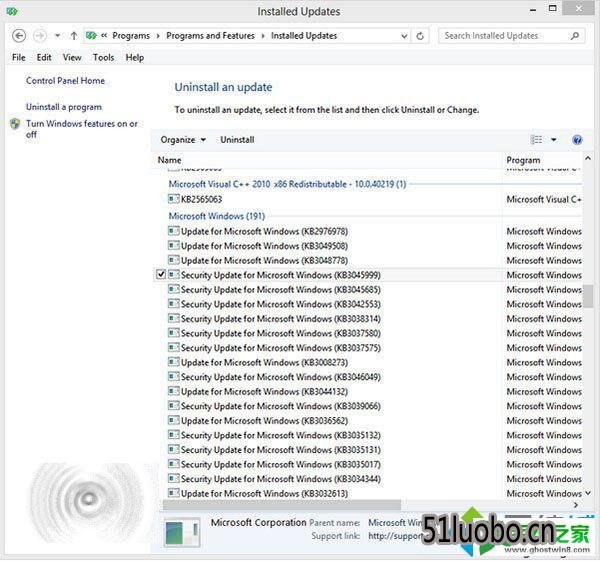This screenshot has width=600, height=561.
Task: Refresh the Installed Updates list
Action: coord(420,36)
